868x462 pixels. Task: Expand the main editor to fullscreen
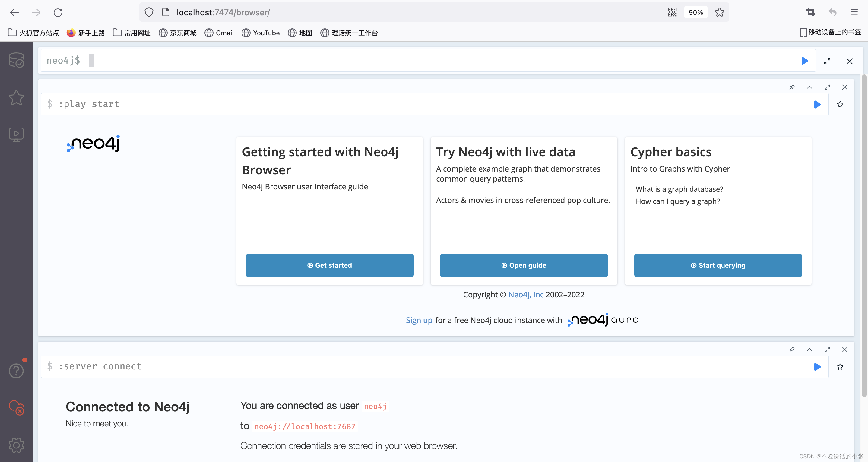[827, 61]
